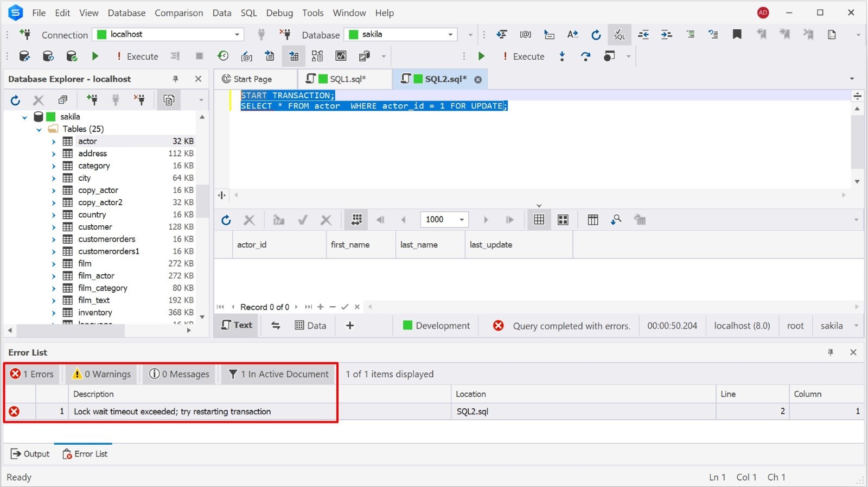
Task: Toggle the Text view button
Action: tap(237, 325)
